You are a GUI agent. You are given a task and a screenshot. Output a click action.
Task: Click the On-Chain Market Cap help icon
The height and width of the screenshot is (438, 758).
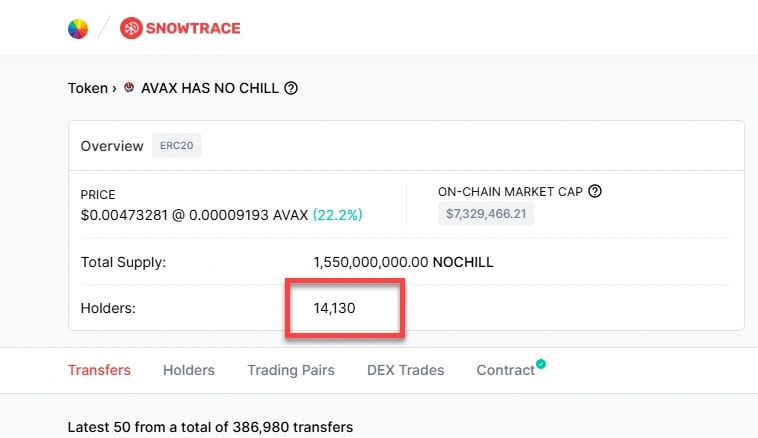(595, 191)
